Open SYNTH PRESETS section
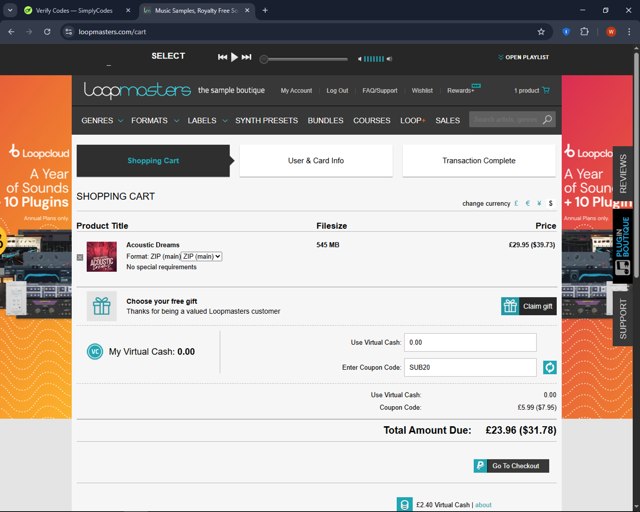Viewport: 640px width, 512px height. (267, 120)
